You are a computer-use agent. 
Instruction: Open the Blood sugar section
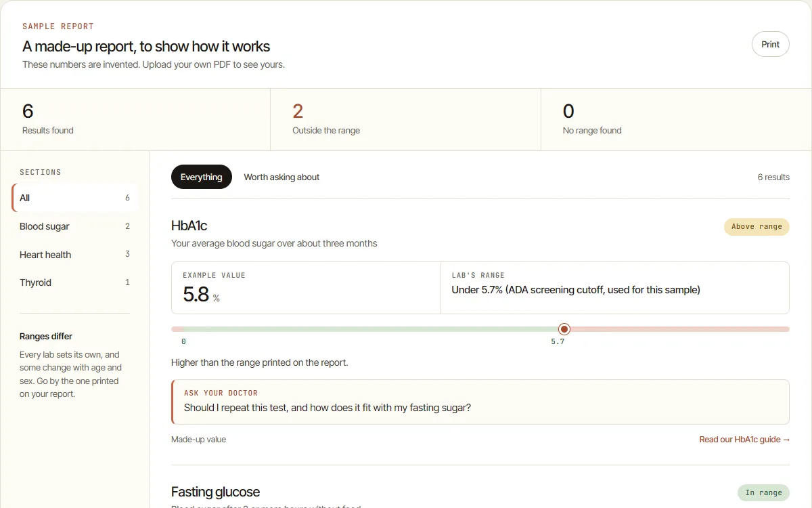coord(74,226)
